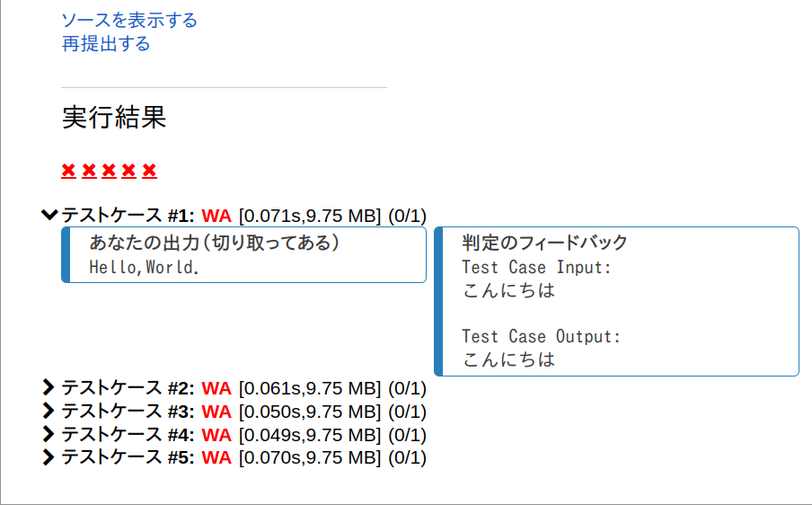Viewport: 812px width, 505px height.
Task: Expand テストケース #3 with its chevron
Action: 50,412
